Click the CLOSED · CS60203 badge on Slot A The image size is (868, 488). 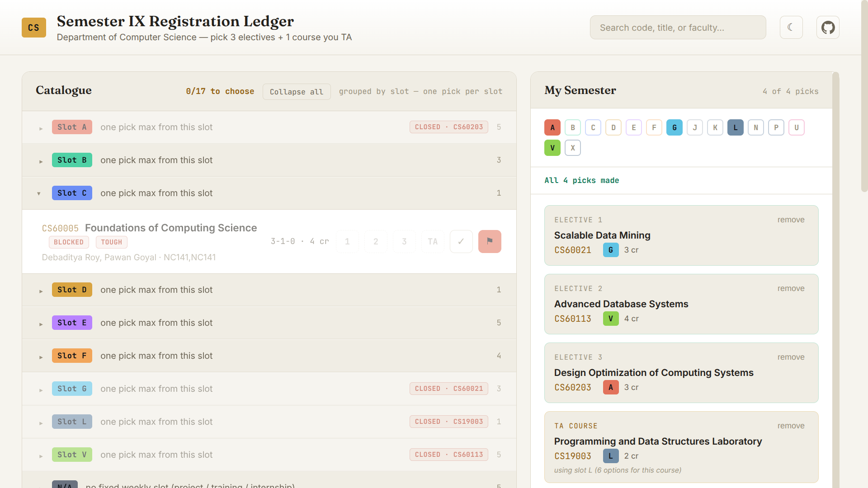pos(449,127)
